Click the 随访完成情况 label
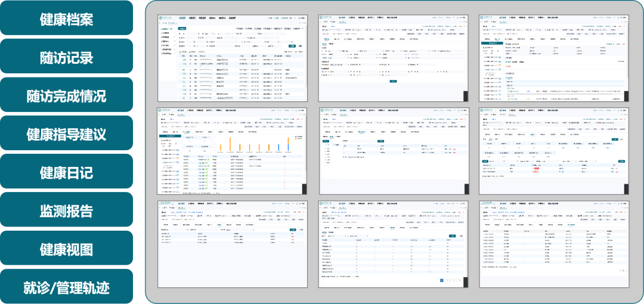Screen dimensions: 644x304 (66, 96)
